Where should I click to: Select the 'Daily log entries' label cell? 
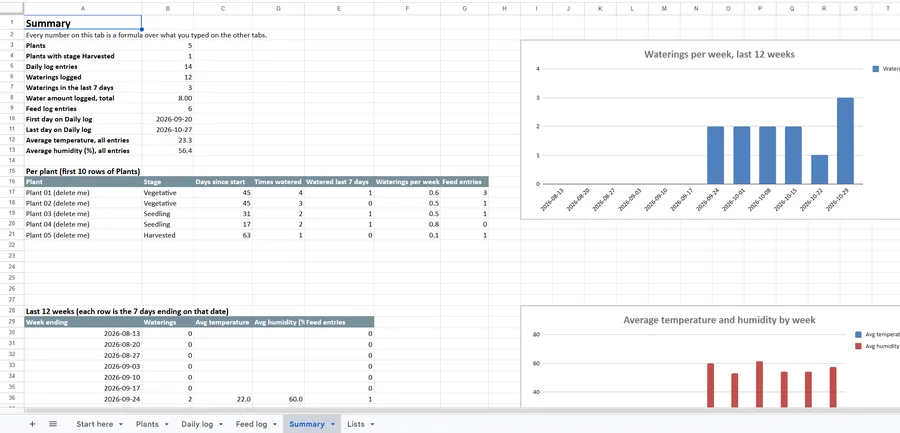click(83, 67)
